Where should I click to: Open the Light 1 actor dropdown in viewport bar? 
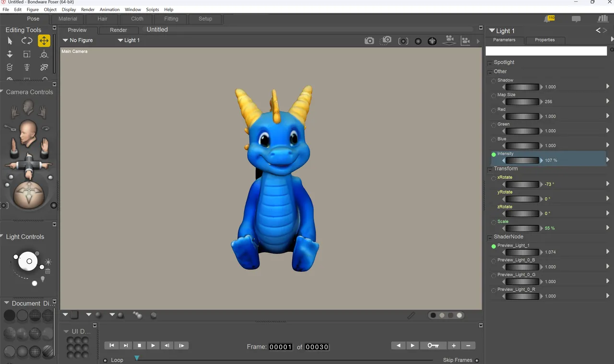129,40
